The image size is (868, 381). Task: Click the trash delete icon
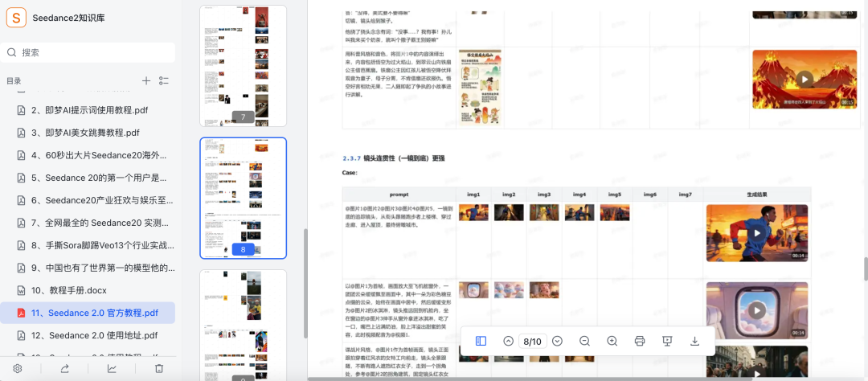(x=159, y=369)
